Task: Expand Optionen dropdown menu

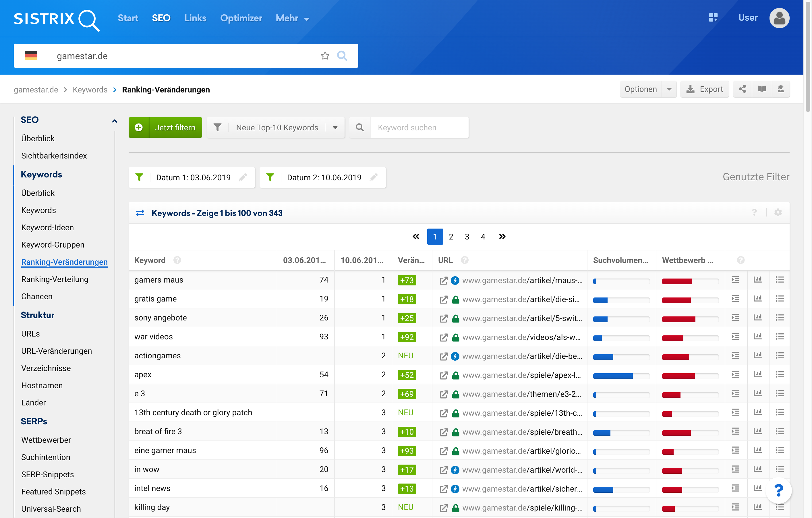Action: pyautogui.click(x=669, y=89)
